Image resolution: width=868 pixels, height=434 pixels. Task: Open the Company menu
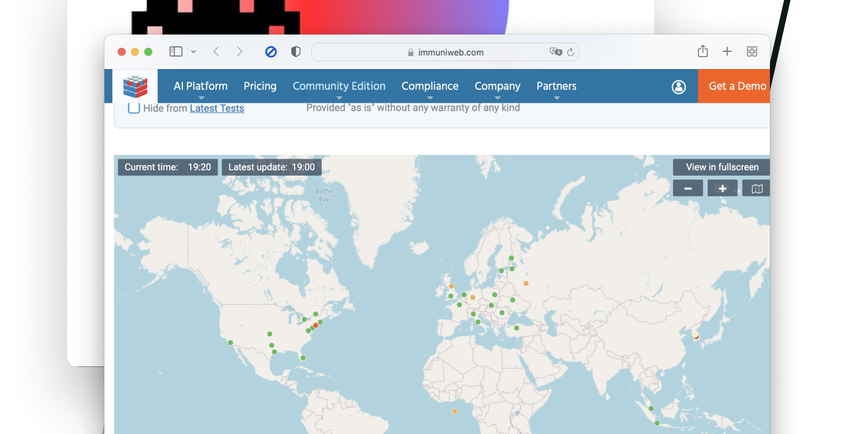pos(497,86)
